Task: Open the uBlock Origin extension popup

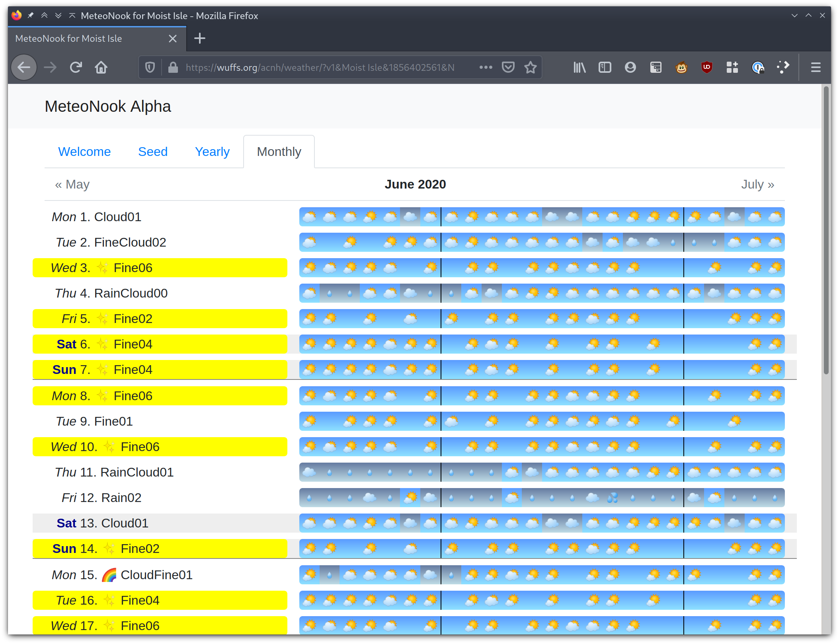Action: pyautogui.click(x=707, y=67)
